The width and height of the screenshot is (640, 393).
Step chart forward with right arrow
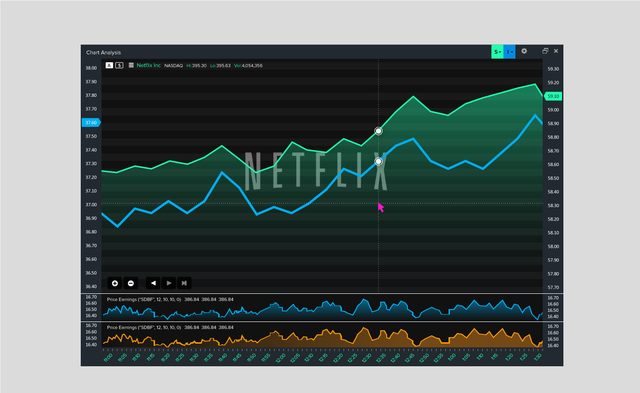point(169,283)
